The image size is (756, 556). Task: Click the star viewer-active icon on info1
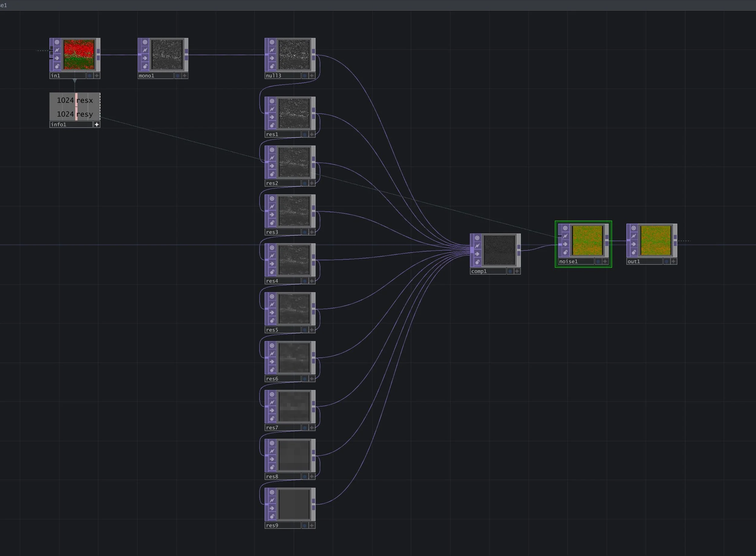[x=96, y=125]
